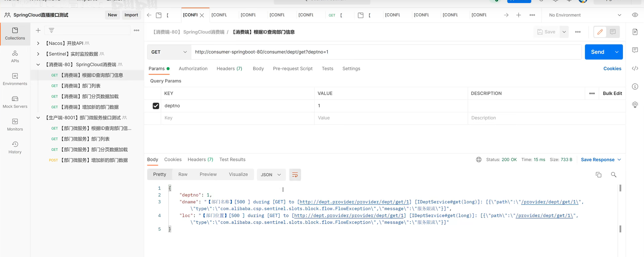Image resolution: width=644 pixels, height=257 pixels.
Task: Open a new request tab with plus
Action: pos(518,15)
